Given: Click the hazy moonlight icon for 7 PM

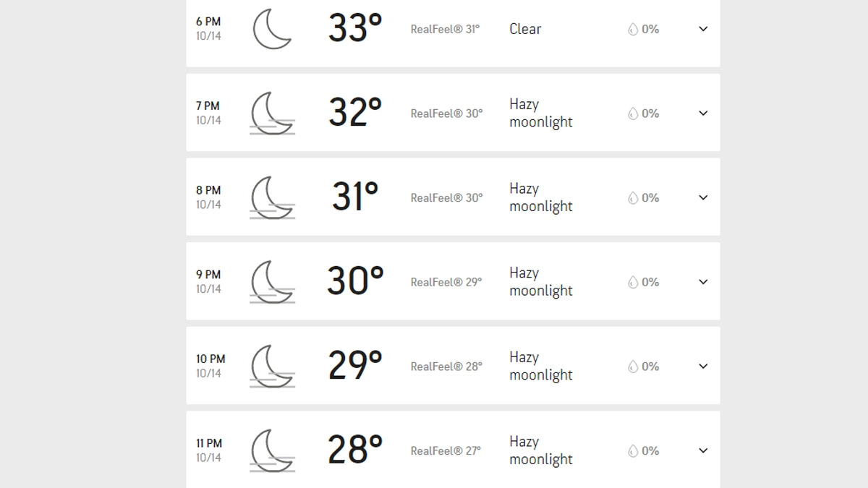Looking at the screenshot, I should click(272, 114).
